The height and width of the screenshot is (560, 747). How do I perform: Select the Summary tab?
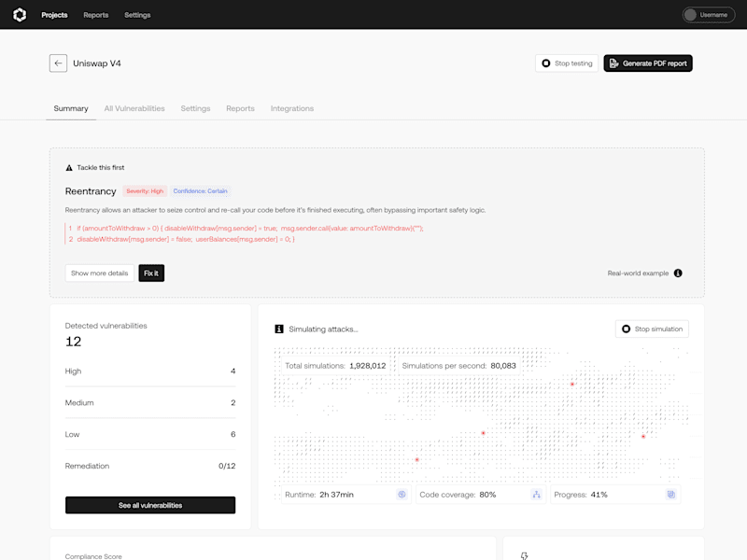[x=71, y=108]
